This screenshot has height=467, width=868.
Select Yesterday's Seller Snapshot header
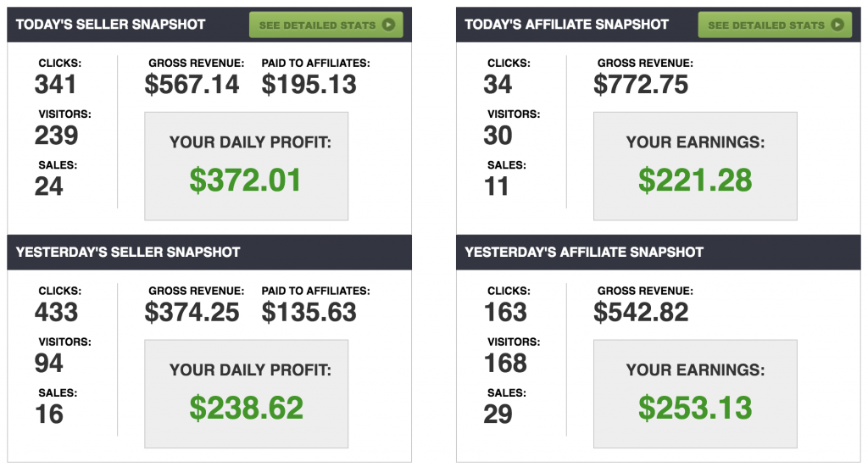[x=128, y=253]
